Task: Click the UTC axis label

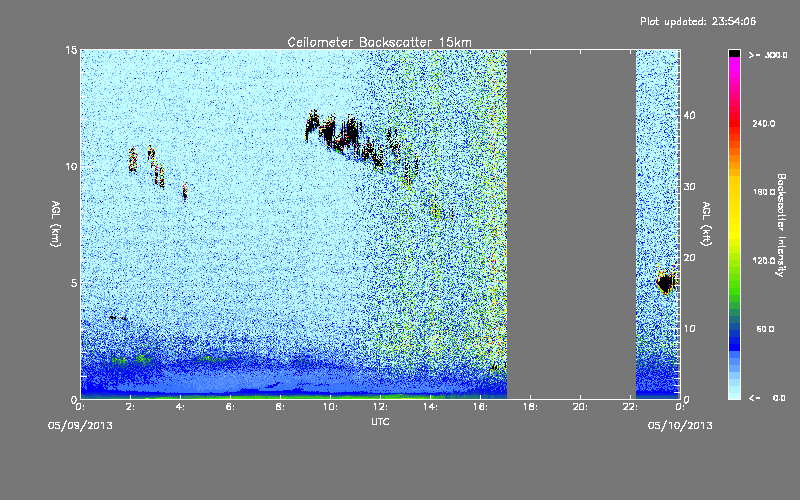Action: coord(380,421)
